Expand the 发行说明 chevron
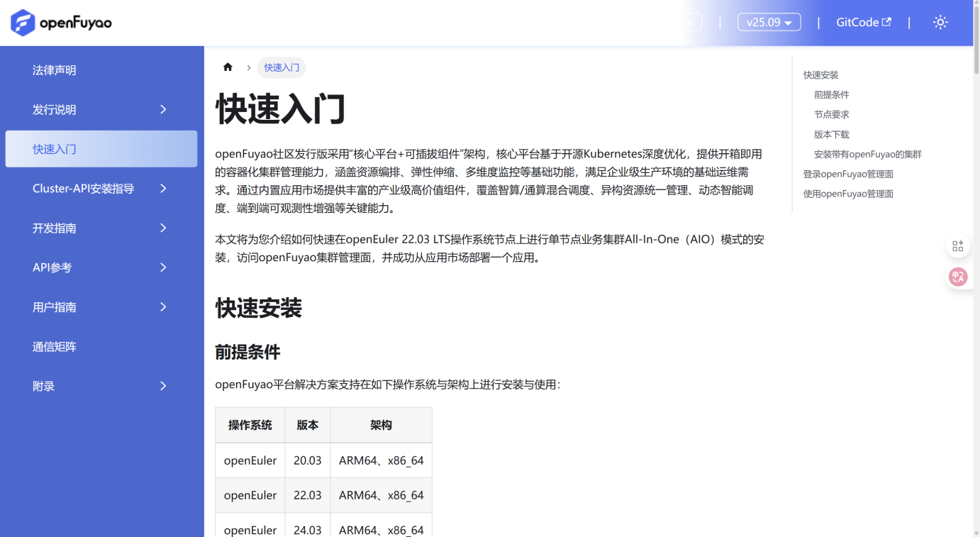Image resolution: width=980 pixels, height=537 pixels. [163, 109]
